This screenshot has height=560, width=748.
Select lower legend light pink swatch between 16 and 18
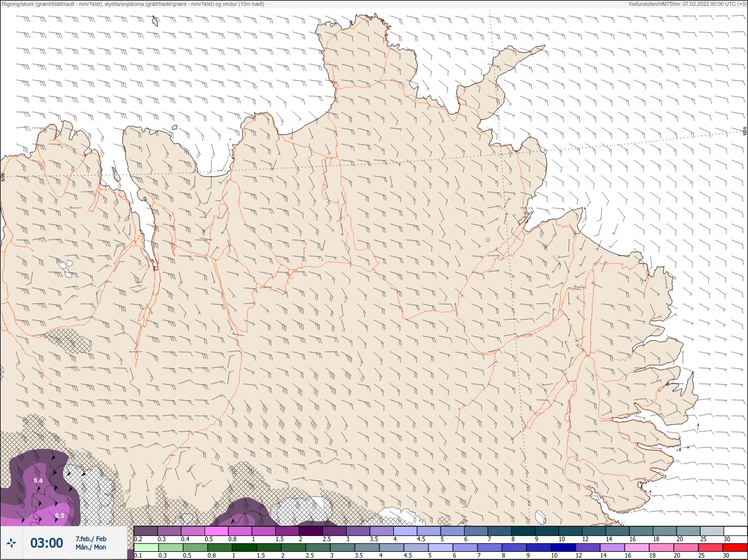(637, 548)
